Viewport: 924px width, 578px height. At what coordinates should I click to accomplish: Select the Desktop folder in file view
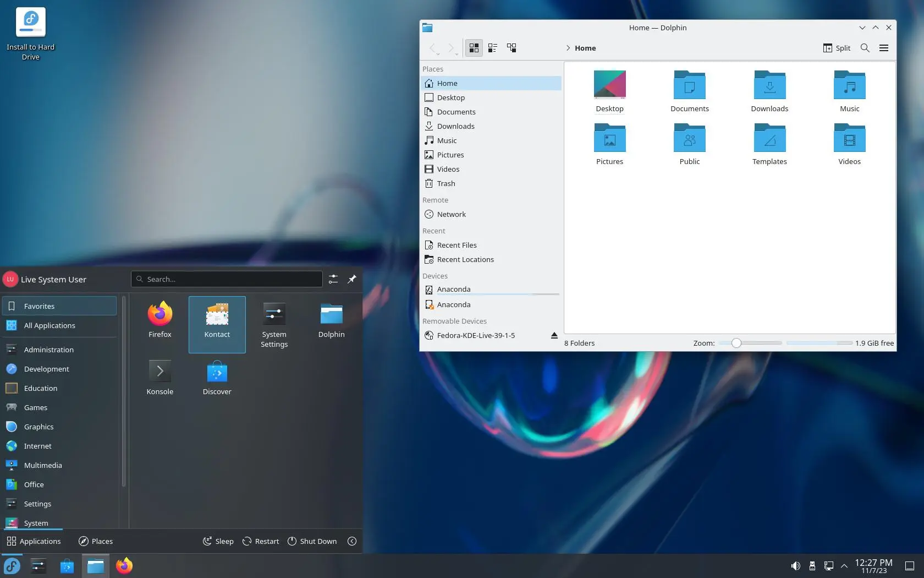coord(609,92)
